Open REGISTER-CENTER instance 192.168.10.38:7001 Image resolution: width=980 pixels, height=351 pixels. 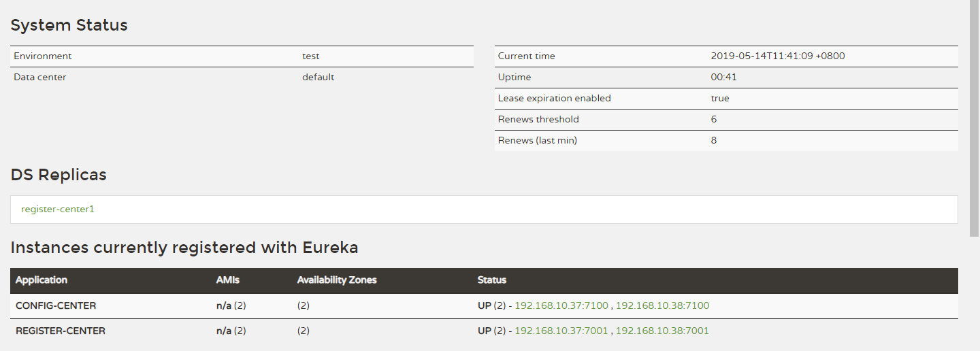tap(662, 331)
